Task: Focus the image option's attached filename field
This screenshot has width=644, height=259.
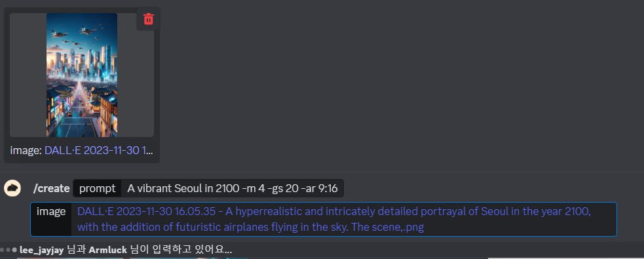Action: [x=344, y=219]
